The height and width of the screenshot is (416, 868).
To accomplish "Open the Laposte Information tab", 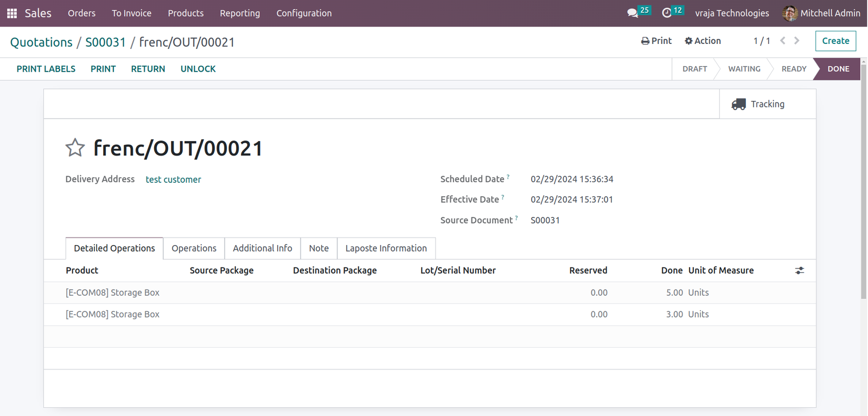I will (x=386, y=248).
